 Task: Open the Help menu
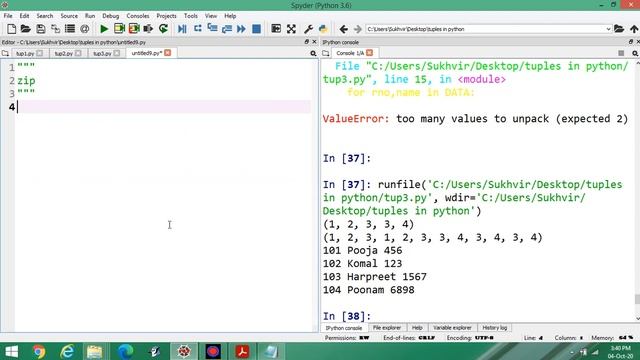click(230, 16)
